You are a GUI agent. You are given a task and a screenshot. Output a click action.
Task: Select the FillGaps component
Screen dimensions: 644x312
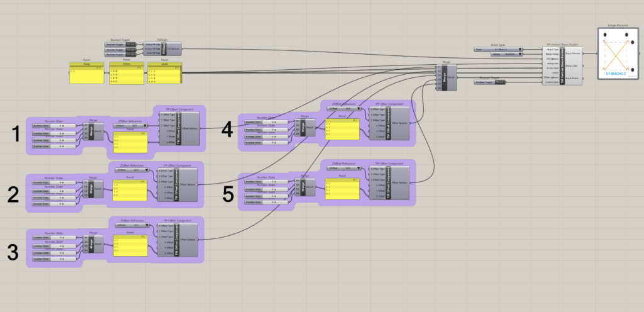point(164,50)
